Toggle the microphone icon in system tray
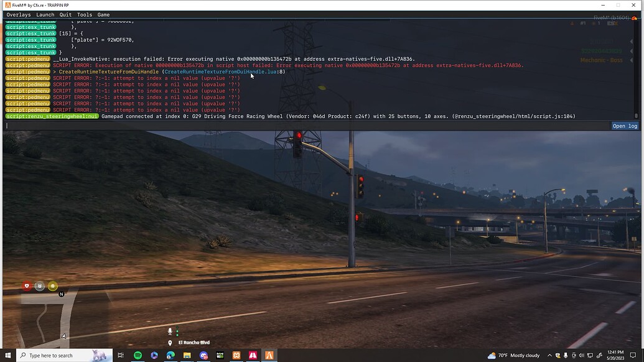Viewport: 644px width, 362px height. point(566,355)
